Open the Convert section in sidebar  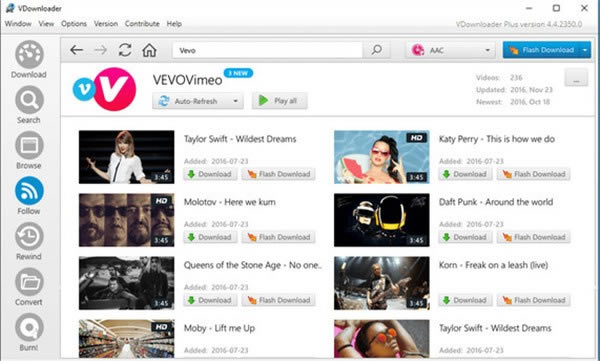point(29,287)
